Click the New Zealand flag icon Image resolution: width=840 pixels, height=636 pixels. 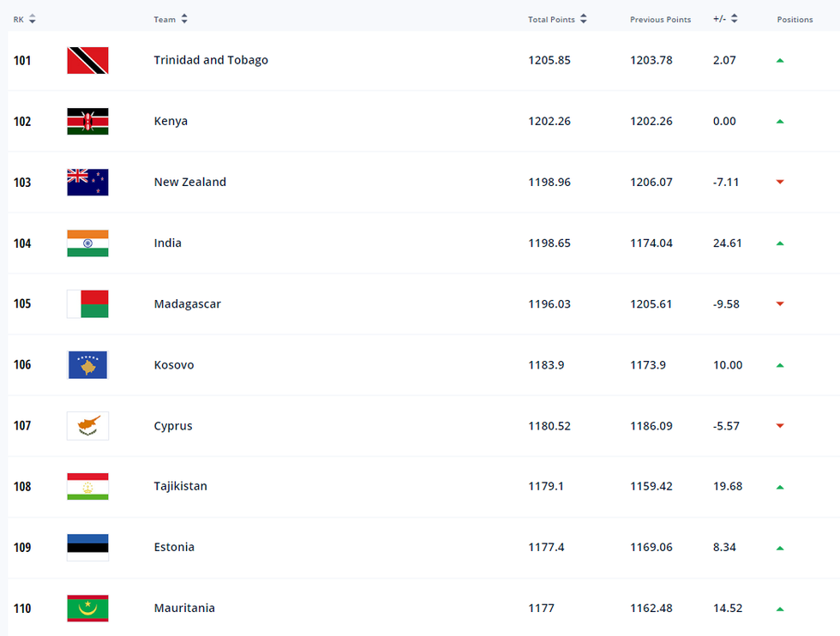[87, 183]
